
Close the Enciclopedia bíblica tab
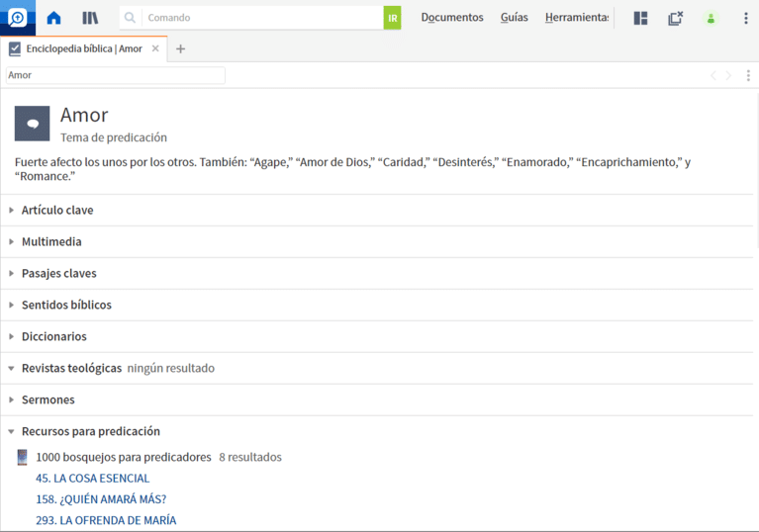155,48
